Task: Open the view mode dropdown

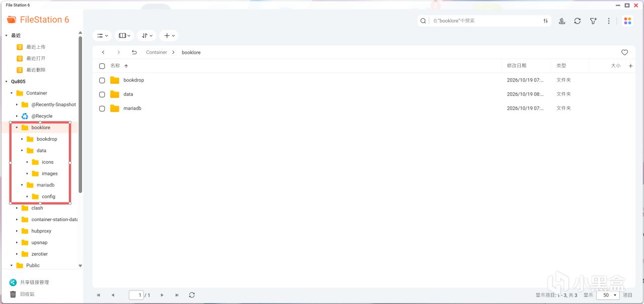Action: tap(102, 36)
